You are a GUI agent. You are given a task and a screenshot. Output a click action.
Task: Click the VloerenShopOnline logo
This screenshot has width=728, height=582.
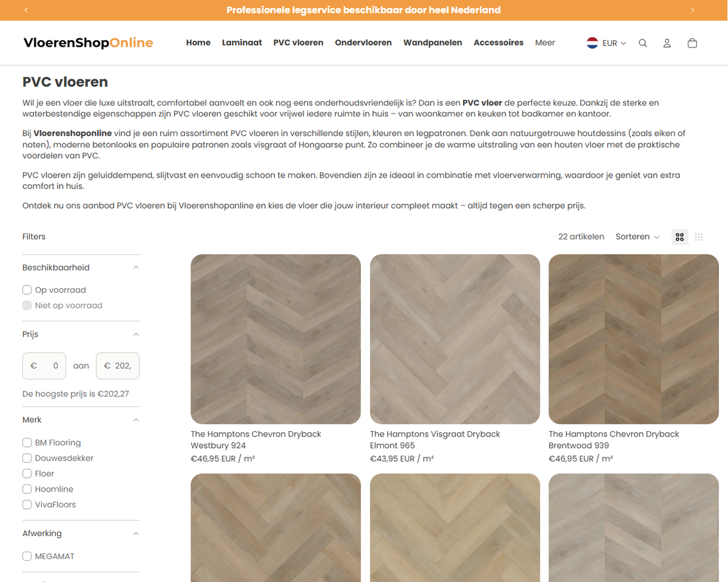(x=88, y=42)
